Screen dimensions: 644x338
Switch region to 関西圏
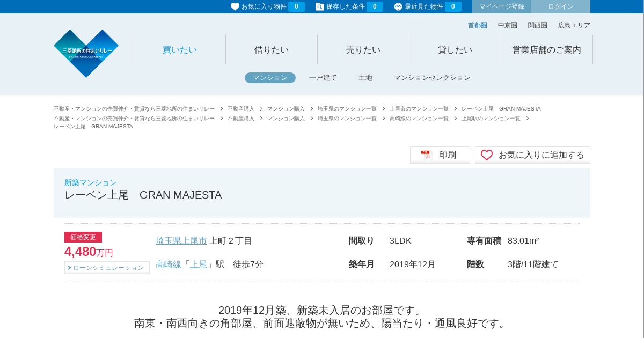(538, 25)
